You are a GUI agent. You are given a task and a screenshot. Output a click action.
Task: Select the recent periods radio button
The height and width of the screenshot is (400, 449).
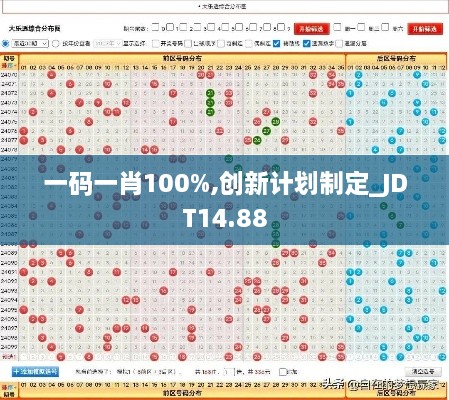click(x=5, y=44)
